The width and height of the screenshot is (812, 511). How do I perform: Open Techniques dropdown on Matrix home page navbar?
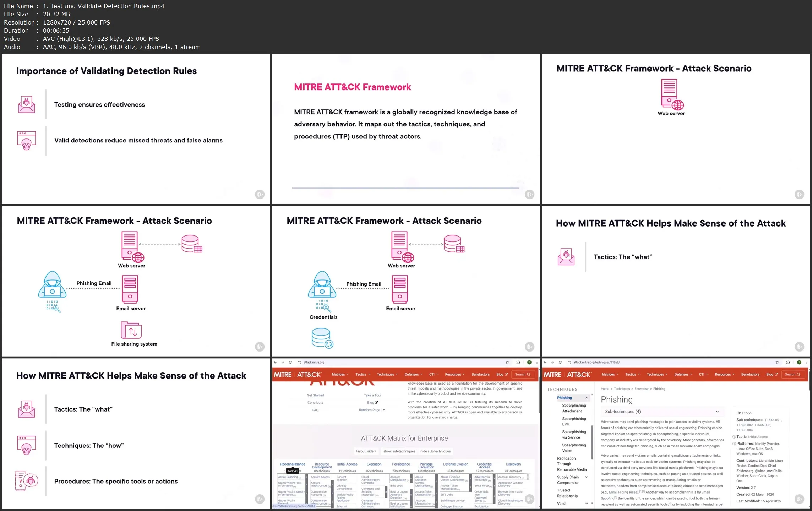(387, 374)
